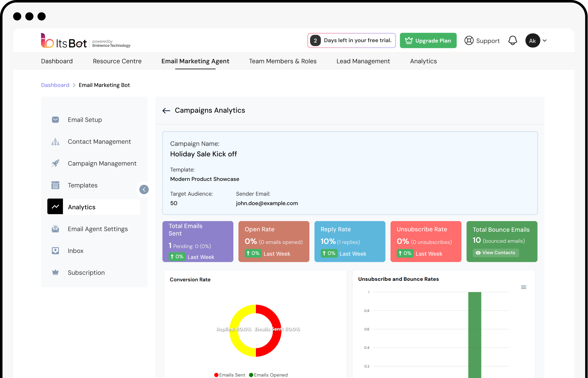Click the Campaigns Analytics heading

coord(210,110)
